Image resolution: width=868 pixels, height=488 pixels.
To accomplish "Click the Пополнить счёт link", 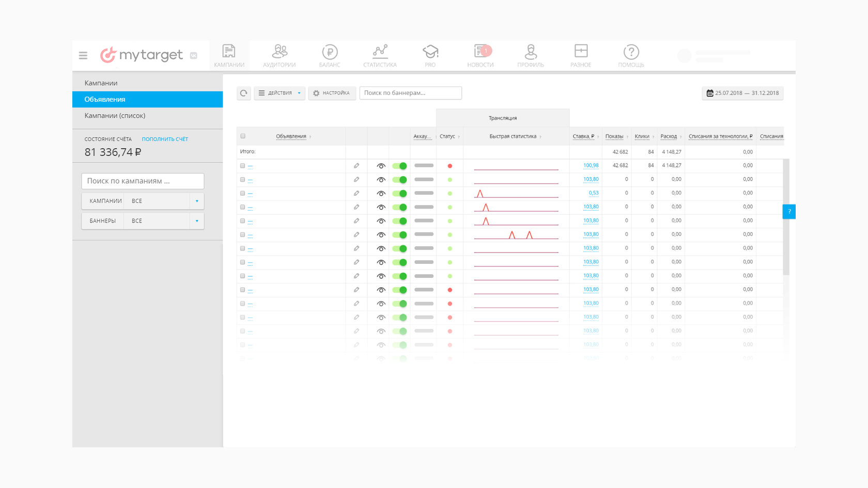I will 165,139.
